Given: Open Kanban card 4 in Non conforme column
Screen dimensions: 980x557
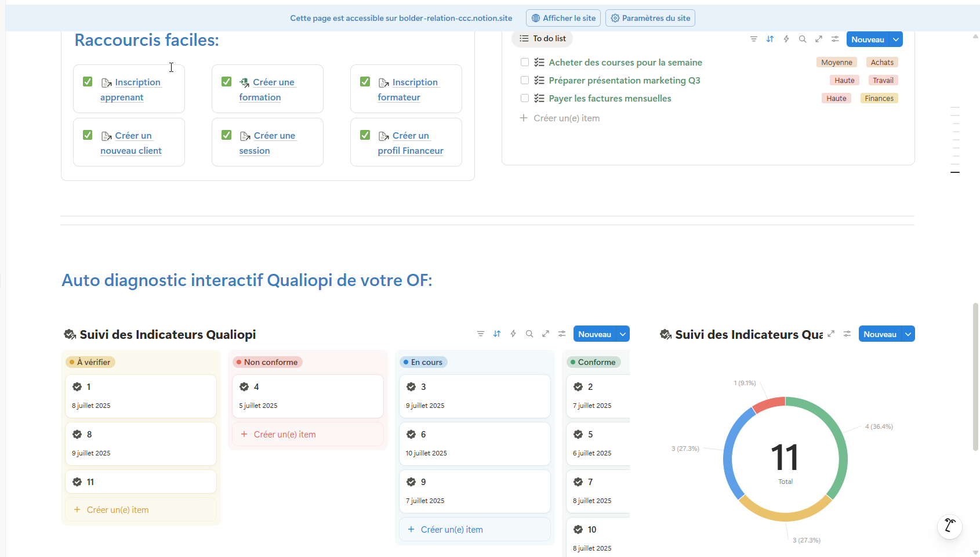Looking at the screenshot, I should [307, 396].
